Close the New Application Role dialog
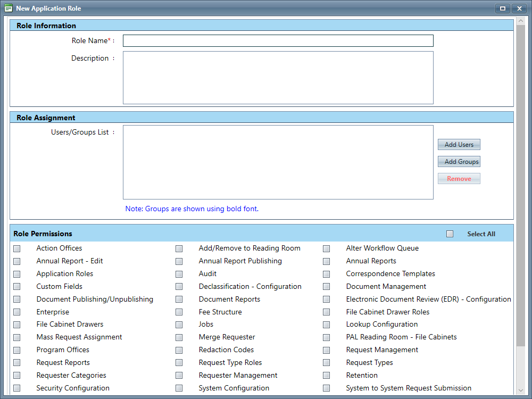Screen dimensions: 532x399 coord(519,9)
